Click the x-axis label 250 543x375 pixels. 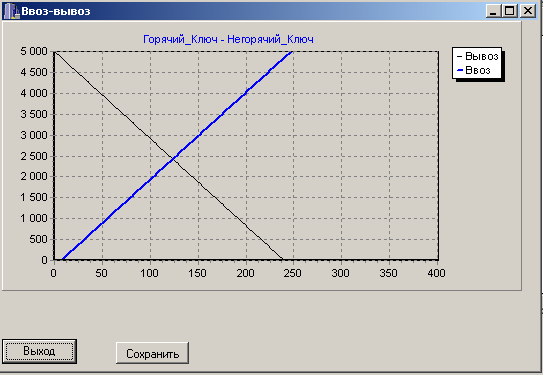293,273
